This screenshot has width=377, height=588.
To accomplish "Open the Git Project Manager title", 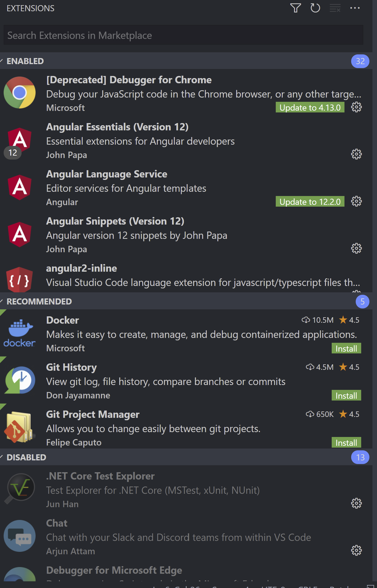I will [x=93, y=414].
